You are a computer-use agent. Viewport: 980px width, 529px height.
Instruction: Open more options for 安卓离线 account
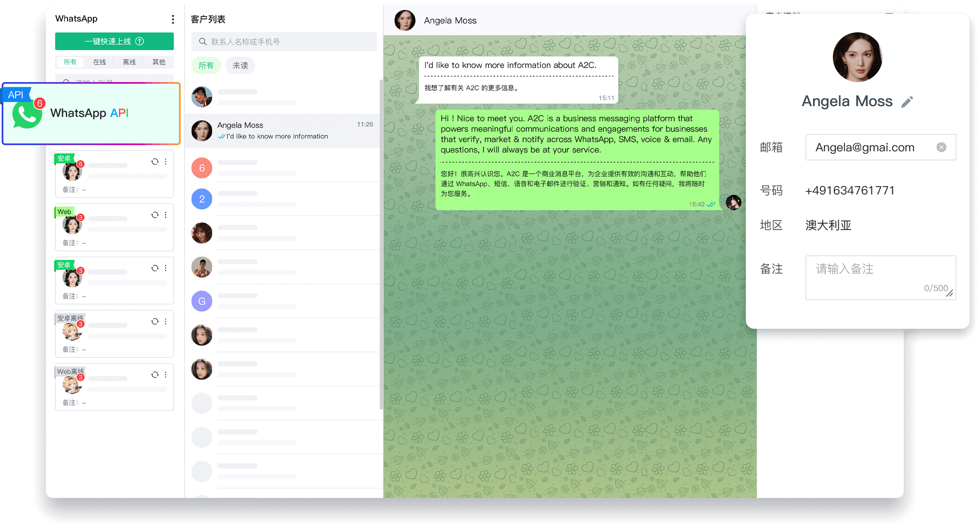click(166, 321)
